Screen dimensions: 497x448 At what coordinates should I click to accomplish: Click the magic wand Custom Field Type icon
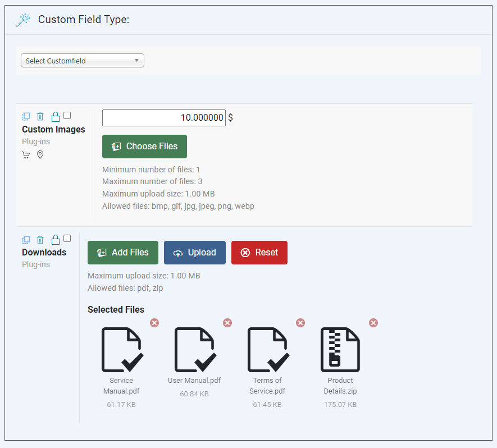(x=23, y=20)
